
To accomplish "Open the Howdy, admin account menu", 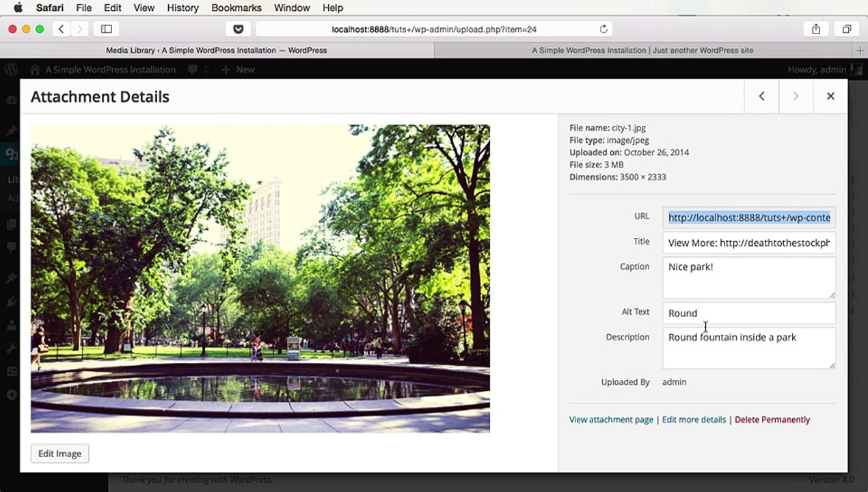I will 825,69.
